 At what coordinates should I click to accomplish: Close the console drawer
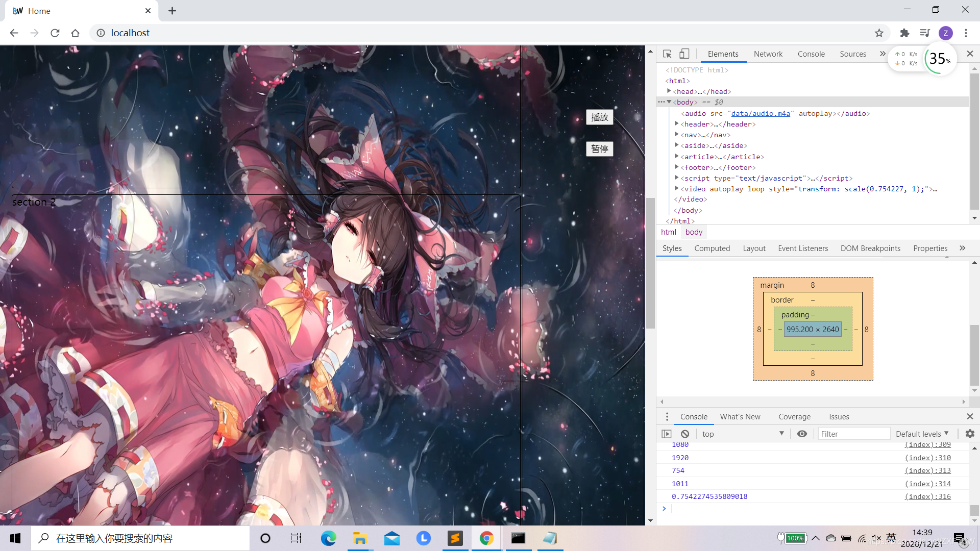(x=970, y=417)
